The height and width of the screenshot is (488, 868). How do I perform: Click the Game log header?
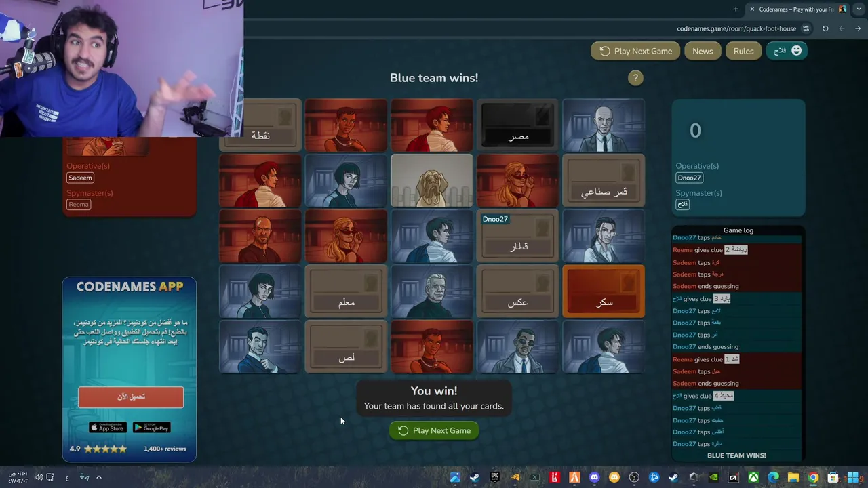click(x=738, y=230)
